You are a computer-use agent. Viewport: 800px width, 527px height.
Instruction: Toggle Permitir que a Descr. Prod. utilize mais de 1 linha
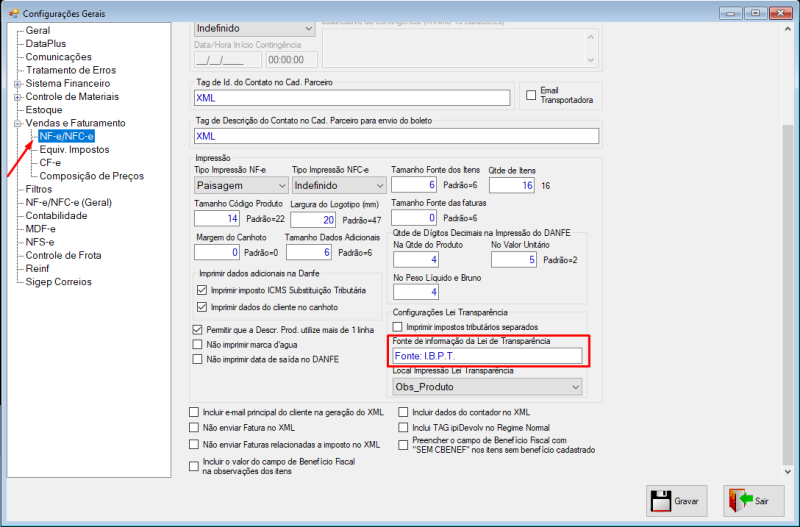point(197,330)
